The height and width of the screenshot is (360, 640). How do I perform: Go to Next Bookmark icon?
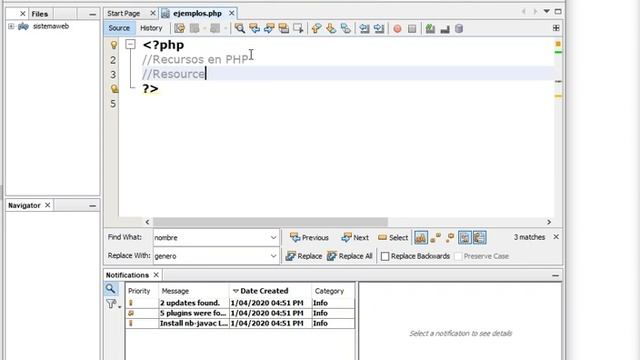331,29
